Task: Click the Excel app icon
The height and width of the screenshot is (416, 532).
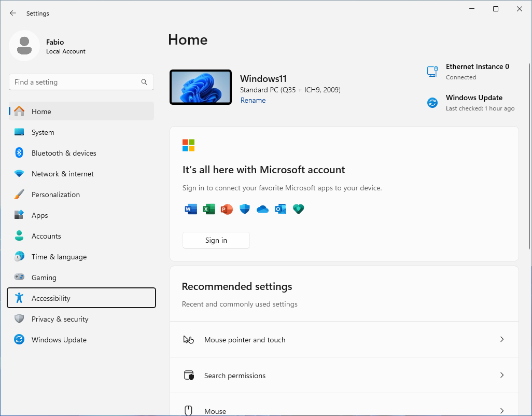Action: point(209,209)
